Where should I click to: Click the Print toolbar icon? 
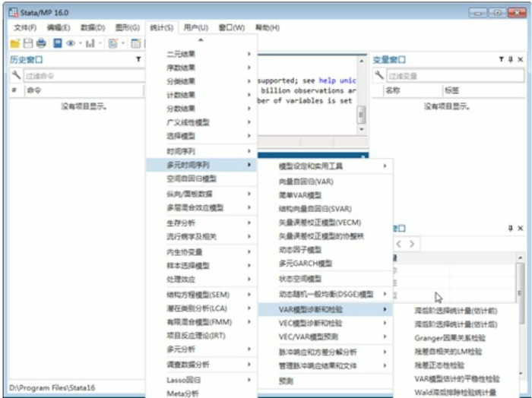click(x=41, y=43)
